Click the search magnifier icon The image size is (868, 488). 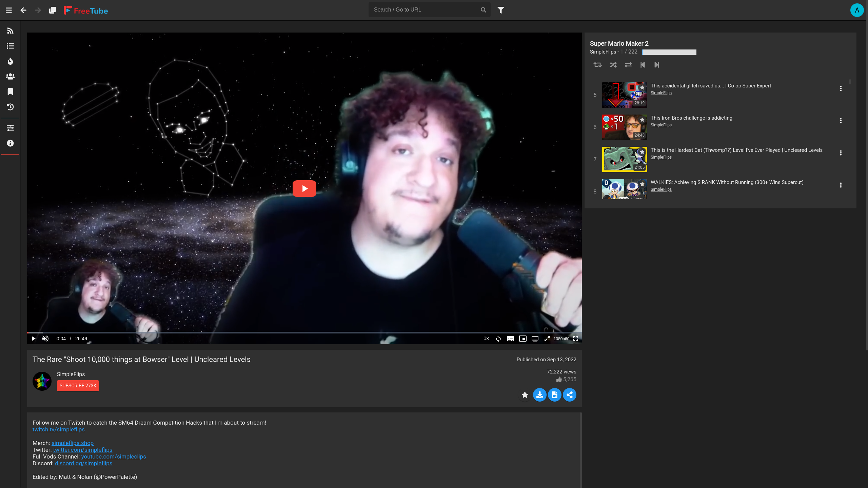484,10
